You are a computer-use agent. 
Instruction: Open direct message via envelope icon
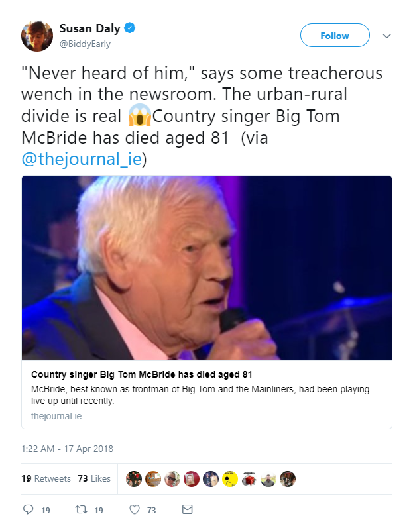(187, 510)
